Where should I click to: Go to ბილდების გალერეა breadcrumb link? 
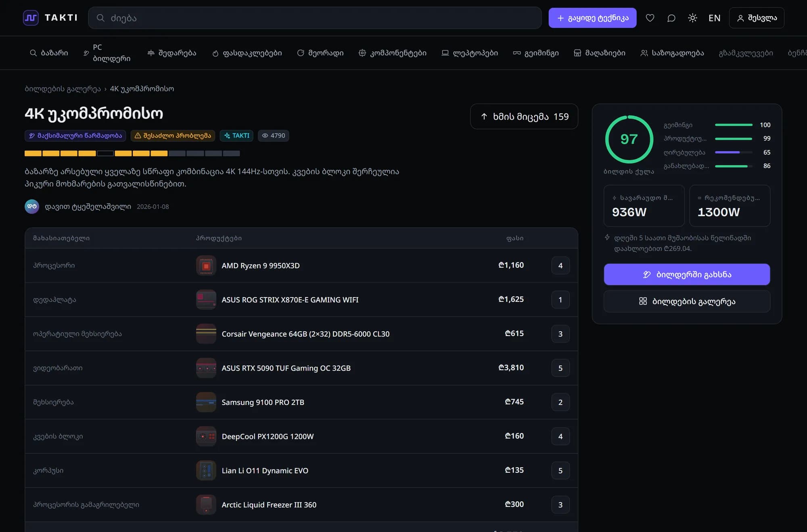(63, 89)
